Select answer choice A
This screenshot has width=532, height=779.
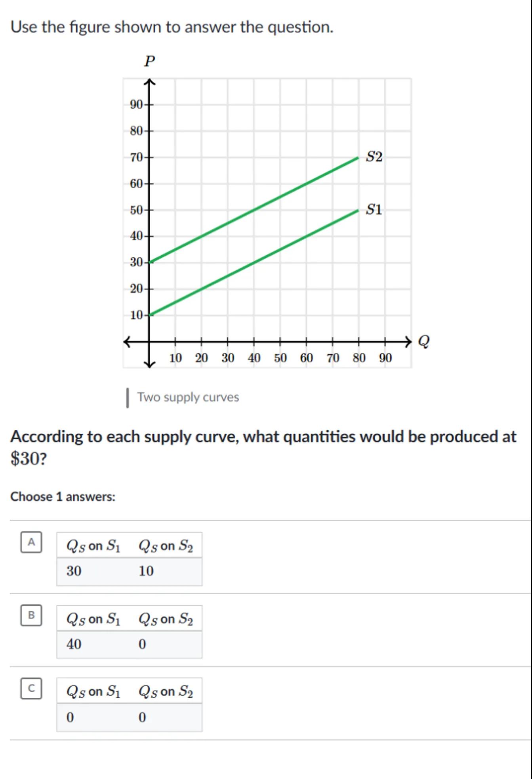click(31, 542)
